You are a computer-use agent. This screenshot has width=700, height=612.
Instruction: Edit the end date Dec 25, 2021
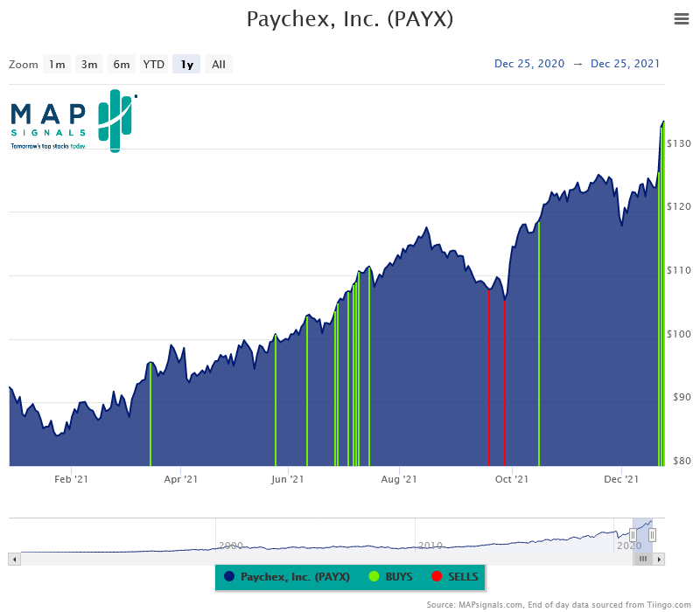625,64
